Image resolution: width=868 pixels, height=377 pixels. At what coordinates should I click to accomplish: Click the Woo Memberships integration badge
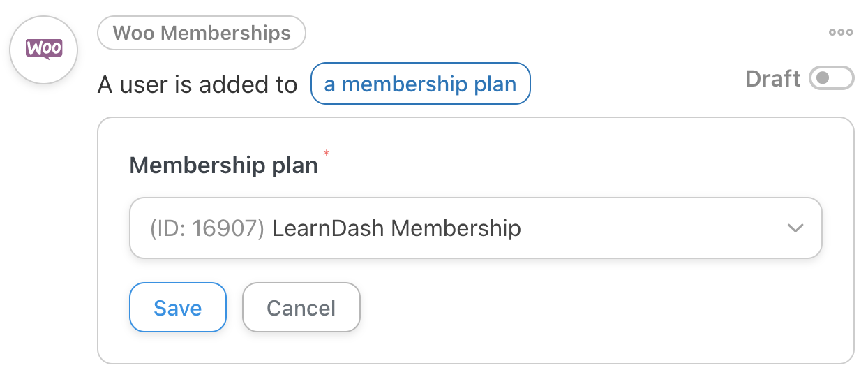point(202,33)
